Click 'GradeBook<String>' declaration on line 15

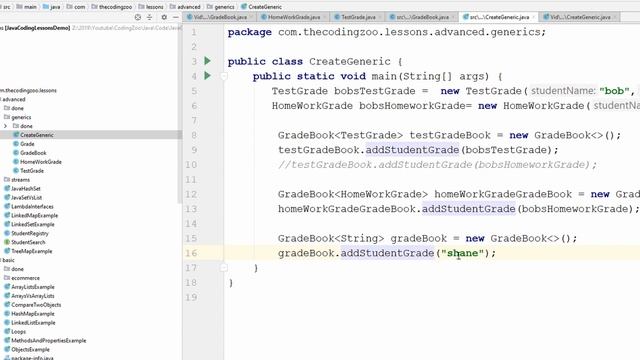(331, 238)
